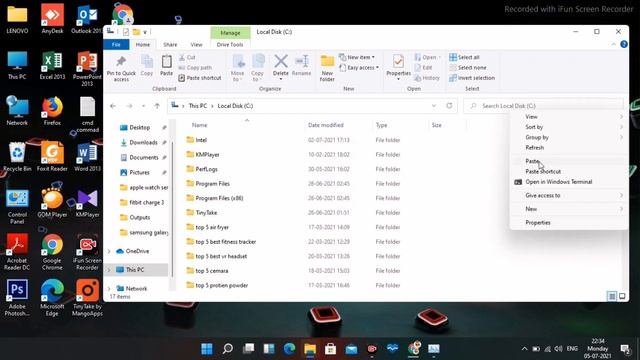
Task: Select Downloads in Quick access
Action: click(143, 142)
